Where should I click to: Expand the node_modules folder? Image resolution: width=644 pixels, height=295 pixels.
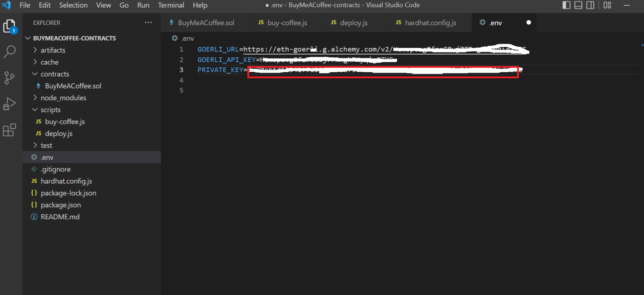[63, 98]
